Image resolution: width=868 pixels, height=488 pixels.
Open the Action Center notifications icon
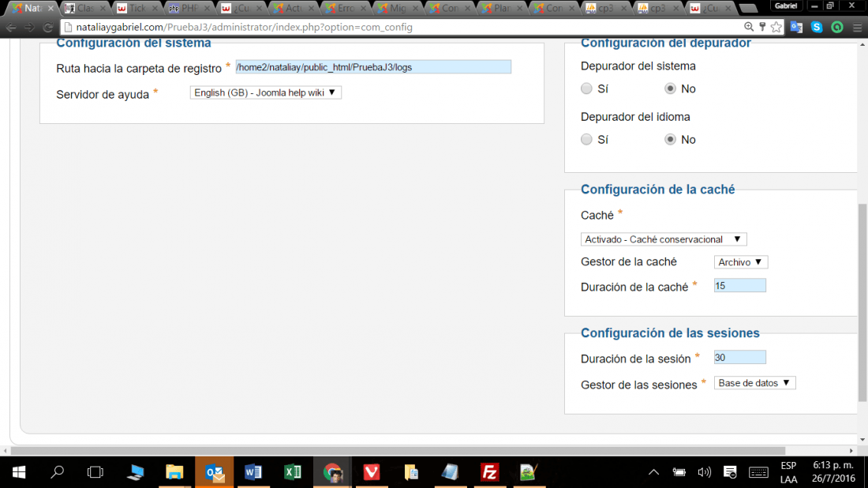coord(730,472)
